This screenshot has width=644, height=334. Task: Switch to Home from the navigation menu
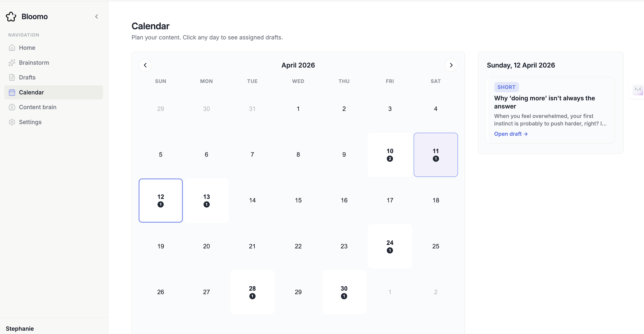tap(27, 47)
